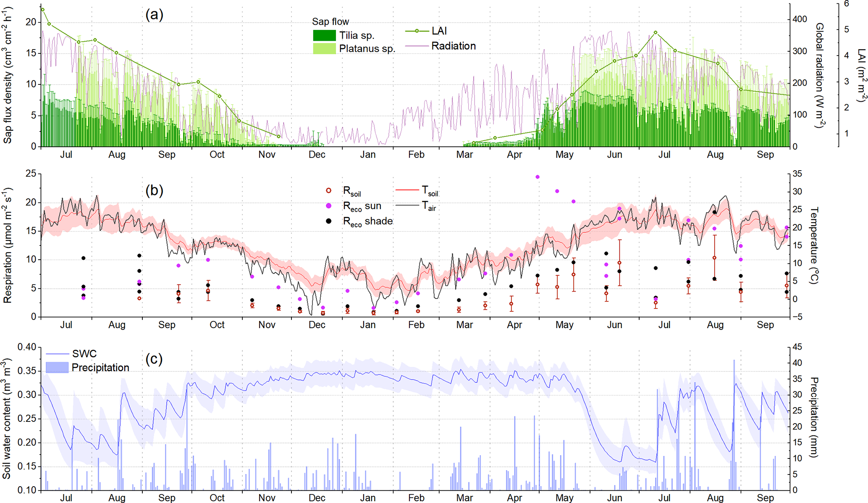Click the '45' tick on Precipitation axis

point(797,347)
